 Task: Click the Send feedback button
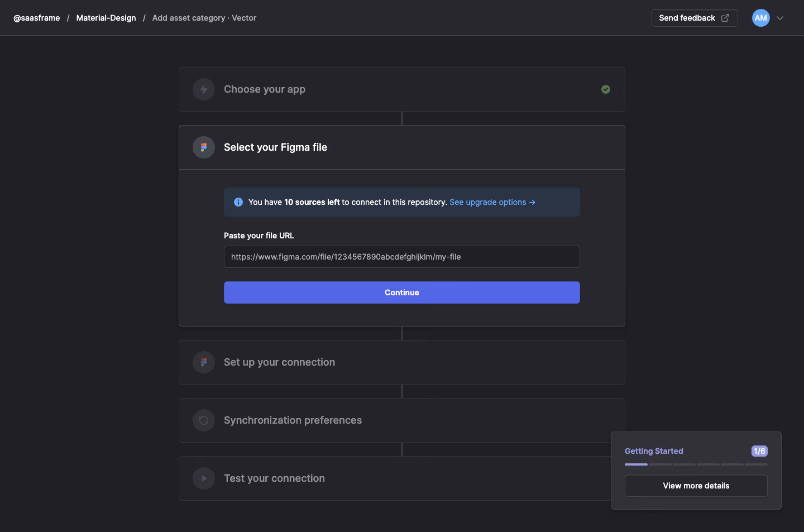click(695, 18)
